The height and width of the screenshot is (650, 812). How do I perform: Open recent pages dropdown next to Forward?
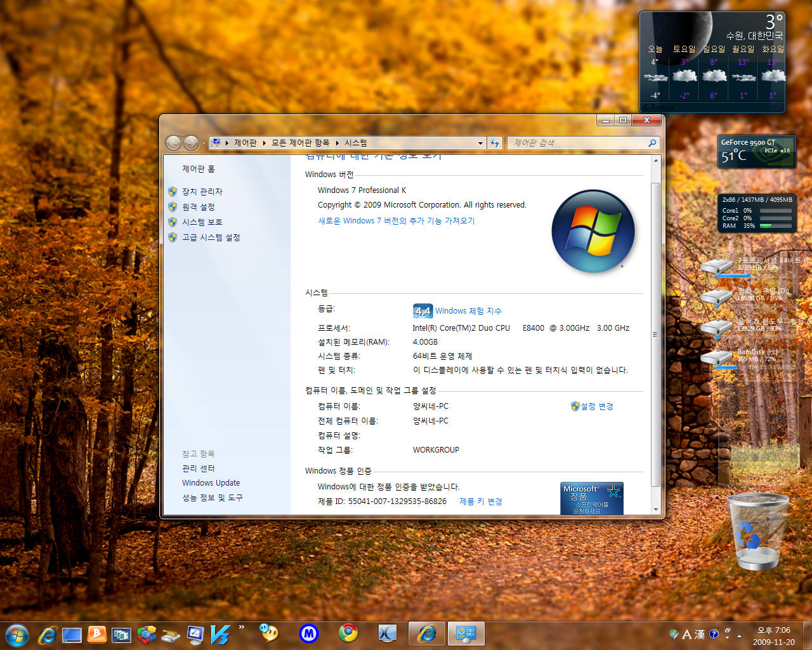tap(204, 143)
